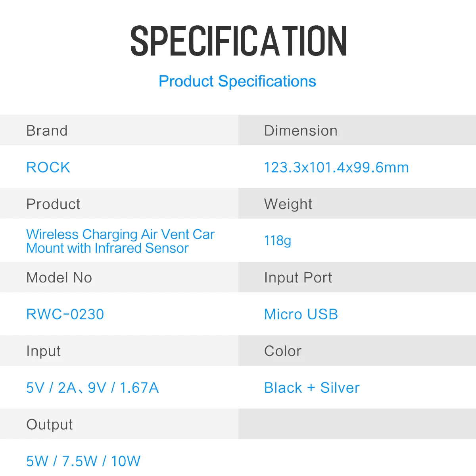
Task: Select the Brand label cell
Action: pyautogui.click(x=119, y=130)
